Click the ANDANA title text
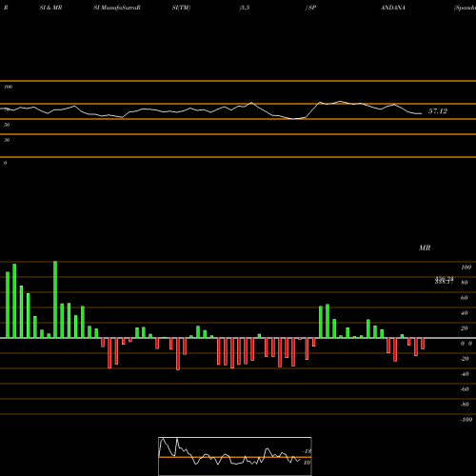This screenshot has width=476, height=476. point(393,8)
